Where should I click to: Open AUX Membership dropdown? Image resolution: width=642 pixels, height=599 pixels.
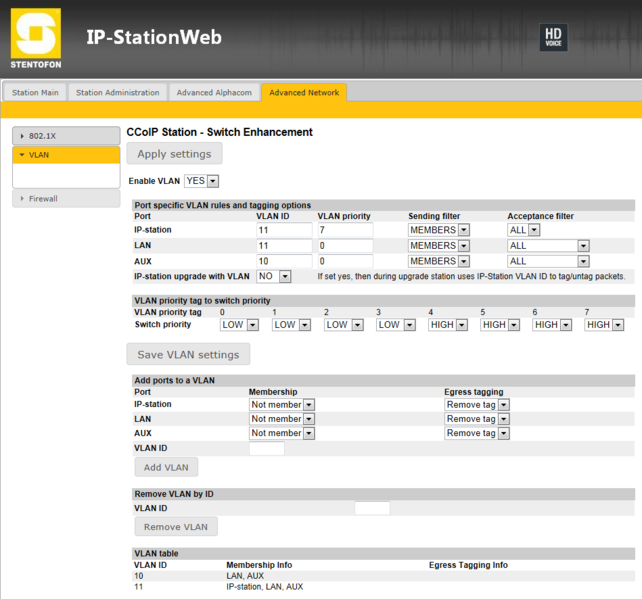[282, 433]
